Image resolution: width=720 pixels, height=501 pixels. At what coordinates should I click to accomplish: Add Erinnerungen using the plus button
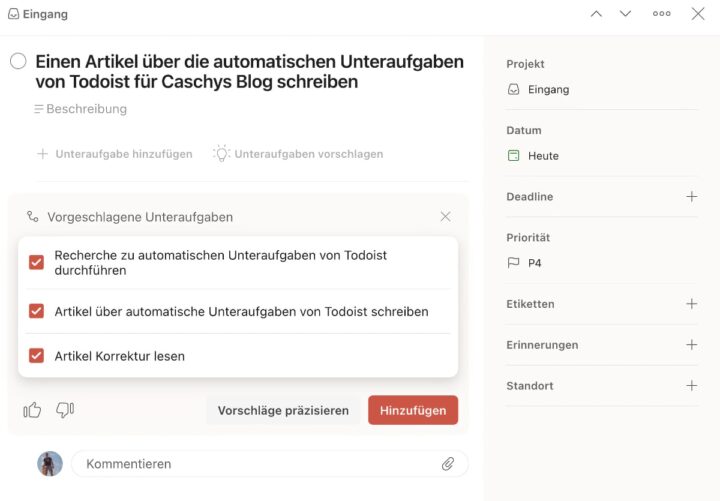point(691,345)
